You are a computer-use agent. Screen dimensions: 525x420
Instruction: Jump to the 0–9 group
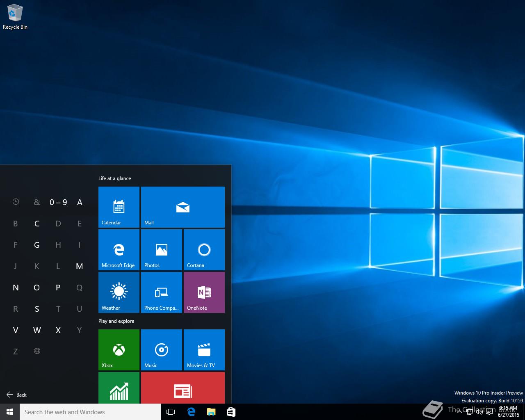click(x=58, y=202)
